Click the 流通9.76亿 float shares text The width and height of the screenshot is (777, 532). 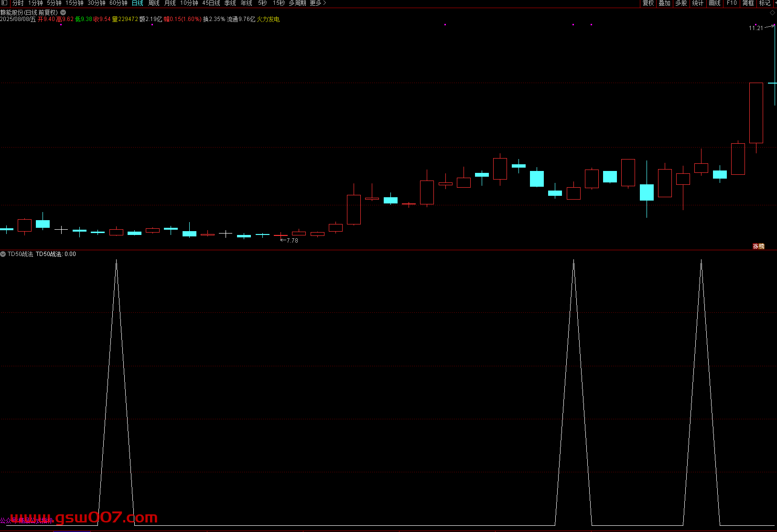(x=241, y=20)
